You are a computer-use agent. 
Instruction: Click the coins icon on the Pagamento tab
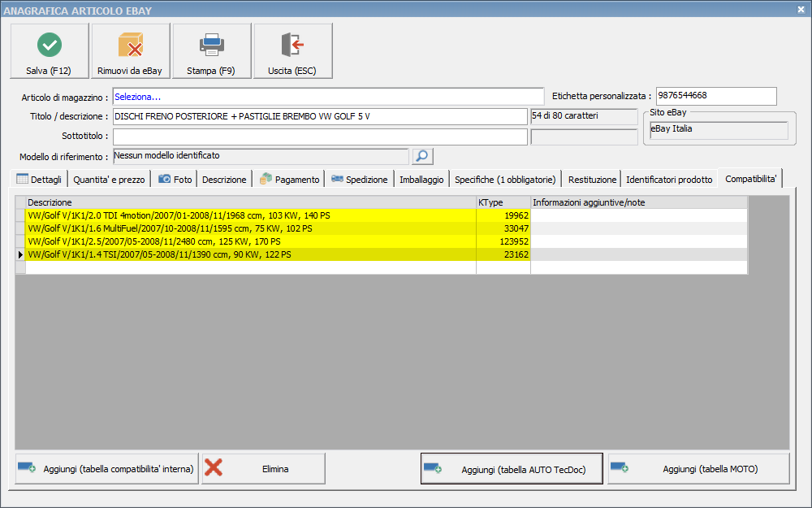click(x=266, y=179)
